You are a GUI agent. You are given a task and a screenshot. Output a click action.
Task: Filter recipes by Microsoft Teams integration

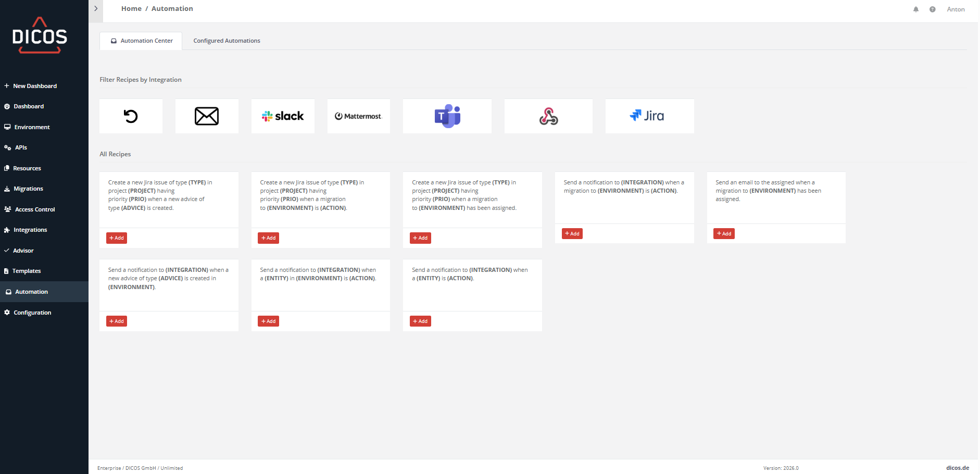pyautogui.click(x=447, y=116)
